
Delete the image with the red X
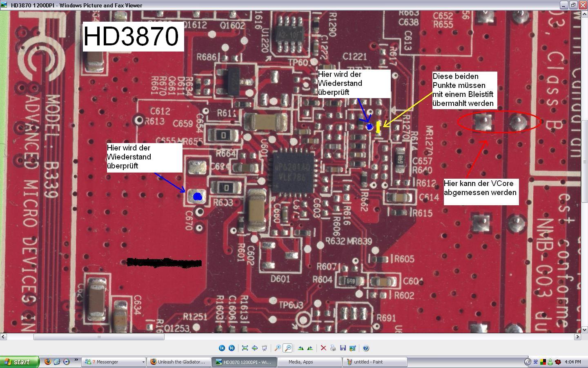(323, 348)
